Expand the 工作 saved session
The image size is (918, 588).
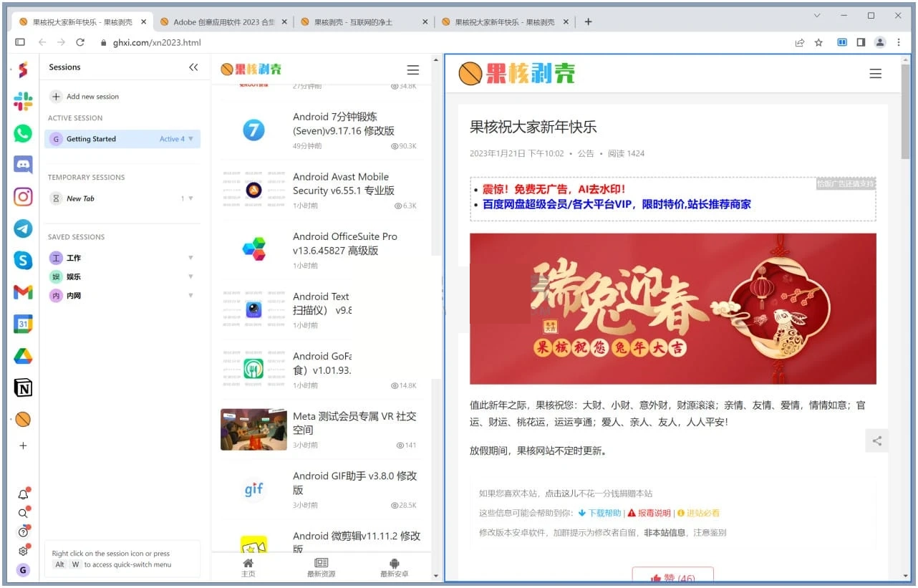(191, 257)
